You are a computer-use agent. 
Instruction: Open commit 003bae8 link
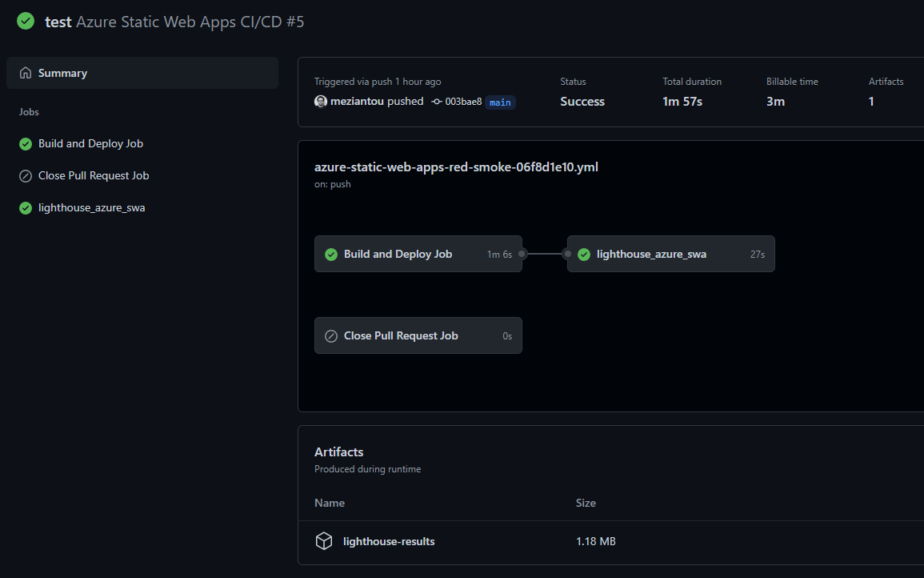[463, 102]
